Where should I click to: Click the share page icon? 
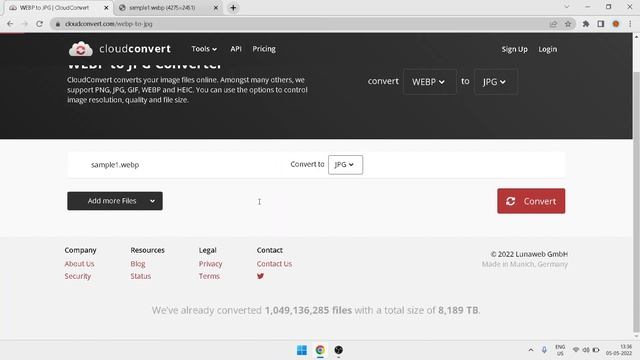[553, 24]
